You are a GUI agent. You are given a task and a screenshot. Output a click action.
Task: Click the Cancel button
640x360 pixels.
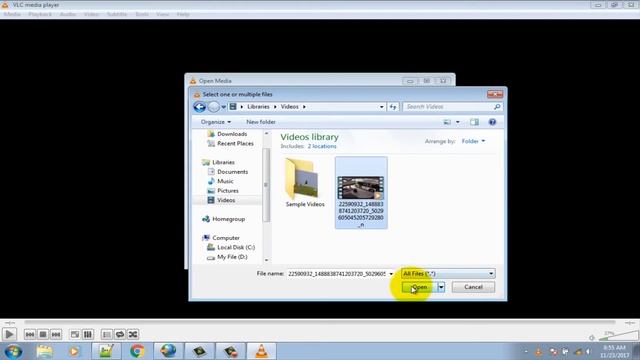click(473, 287)
